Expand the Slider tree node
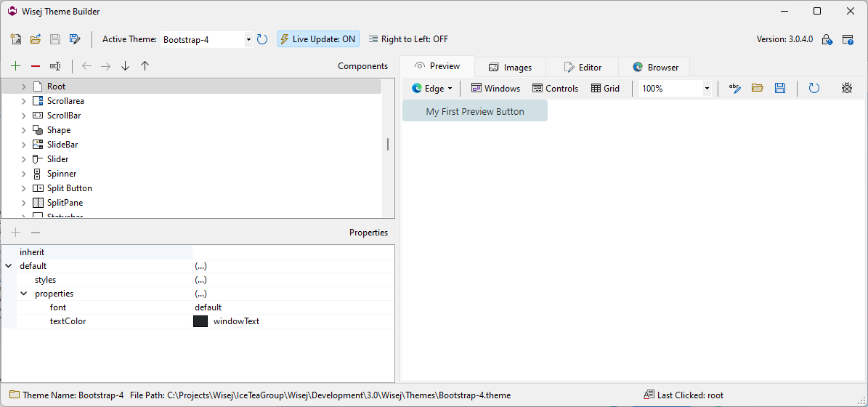The height and width of the screenshot is (407, 868). point(23,159)
